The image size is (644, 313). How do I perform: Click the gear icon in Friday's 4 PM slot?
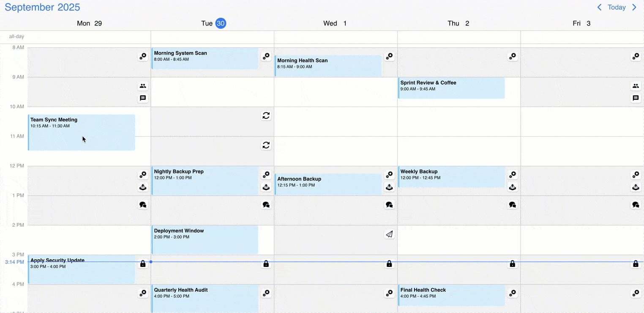(636, 293)
